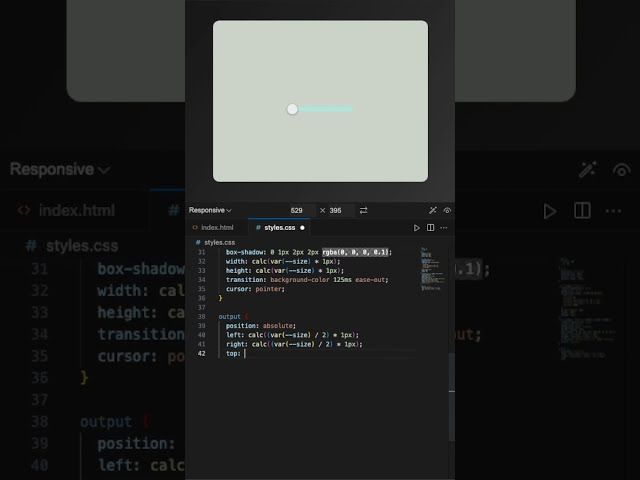Viewport: 640px width, 480px height.
Task: Click the large magic wand icon in background
Action: [x=588, y=169]
